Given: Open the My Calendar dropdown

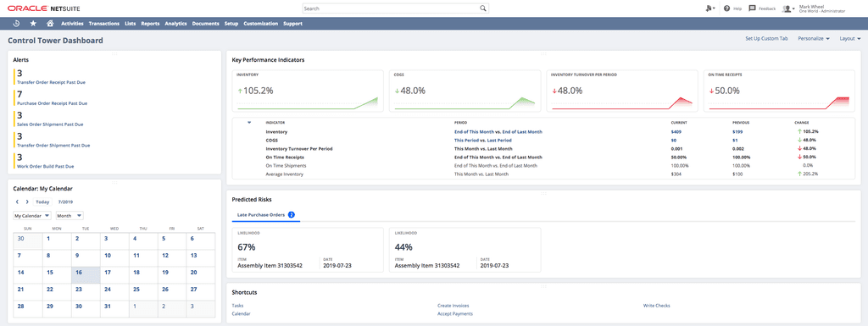Looking at the screenshot, I should pyautogui.click(x=32, y=215).
